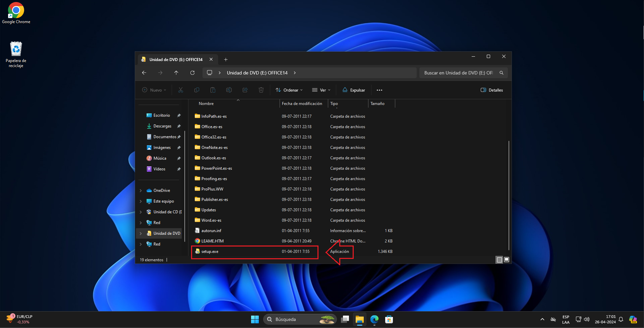
Task: Click the Delete trash icon
Action: (261, 90)
